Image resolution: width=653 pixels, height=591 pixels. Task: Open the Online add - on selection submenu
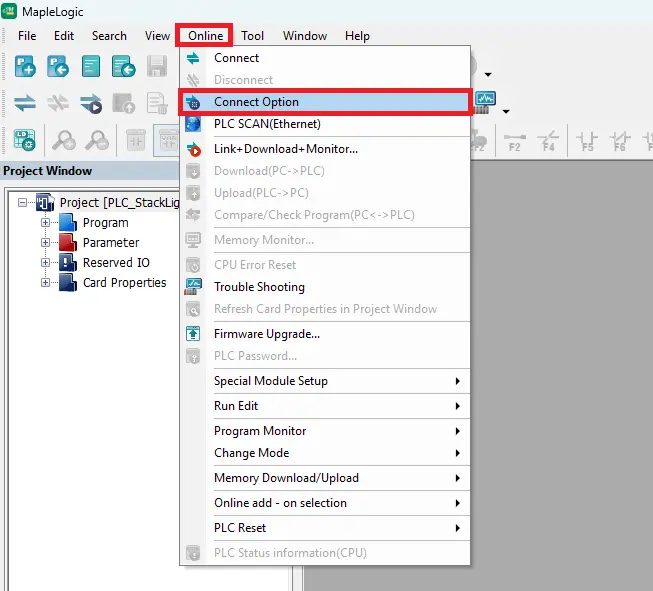click(325, 503)
